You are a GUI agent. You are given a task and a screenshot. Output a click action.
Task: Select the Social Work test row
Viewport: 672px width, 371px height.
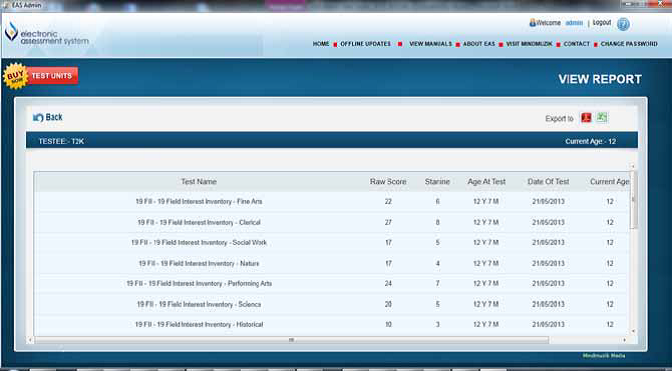click(332, 242)
